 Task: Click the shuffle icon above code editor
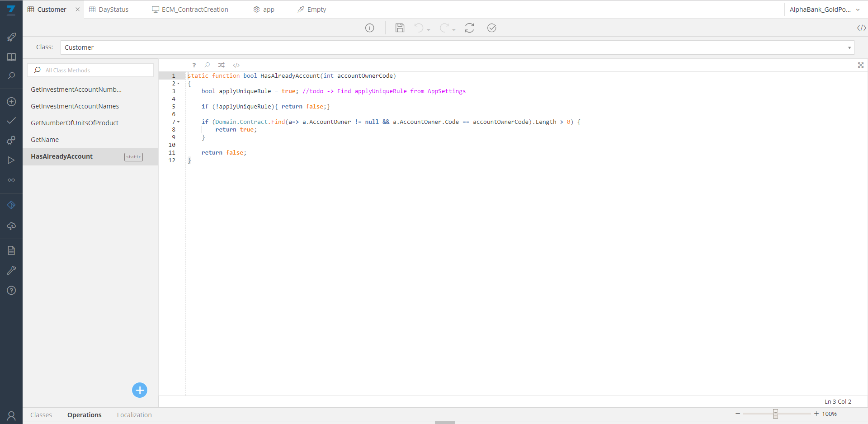point(221,65)
